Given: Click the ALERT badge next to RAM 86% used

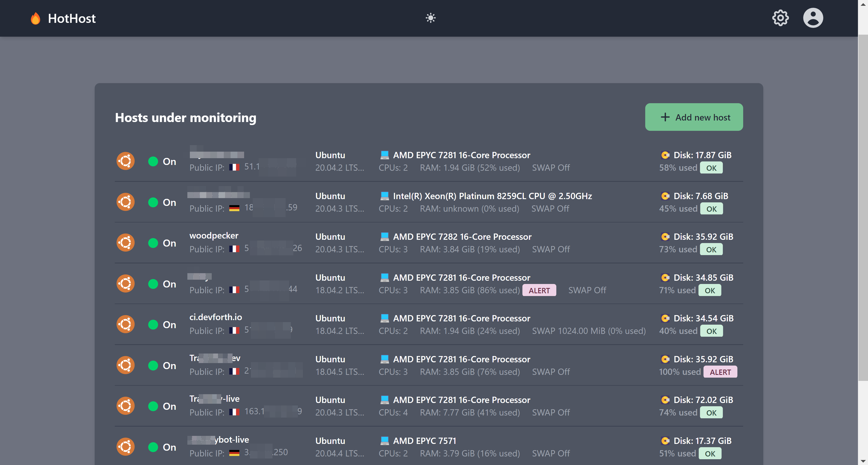Looking at the screenshot, I should pyautogui.click(x=539, y=290).
